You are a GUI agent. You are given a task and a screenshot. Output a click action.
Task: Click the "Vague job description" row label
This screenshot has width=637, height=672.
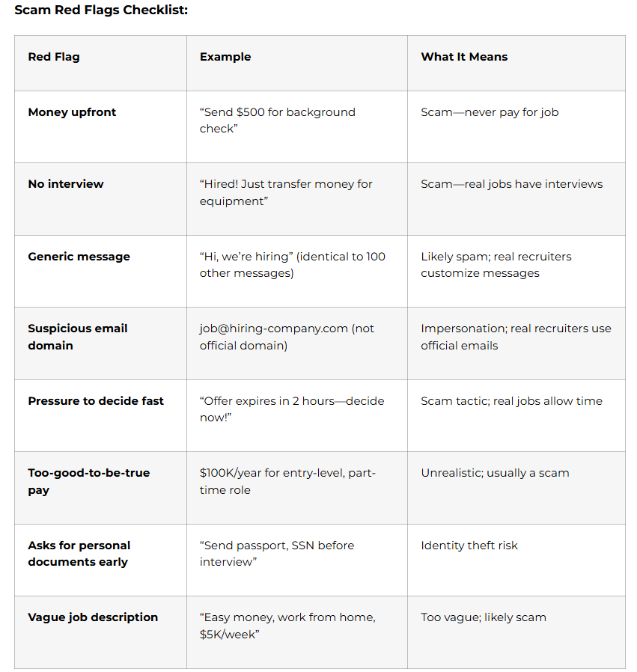(x=93, y=617)
